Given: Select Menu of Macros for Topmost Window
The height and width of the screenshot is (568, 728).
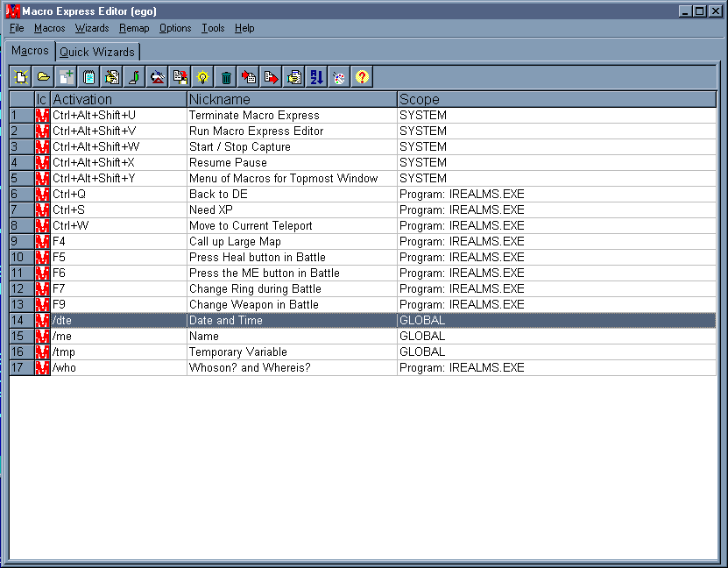Looking at the screenshot, I should coord(292,178).
